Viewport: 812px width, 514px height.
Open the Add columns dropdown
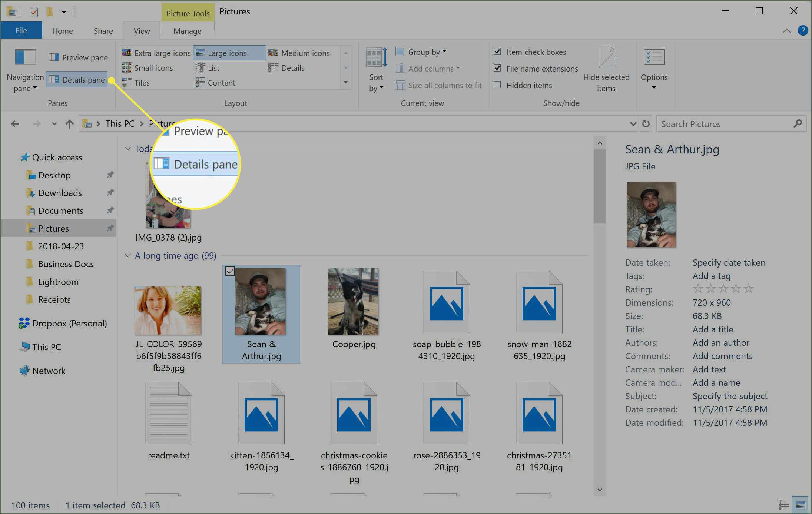coord(427,69)
